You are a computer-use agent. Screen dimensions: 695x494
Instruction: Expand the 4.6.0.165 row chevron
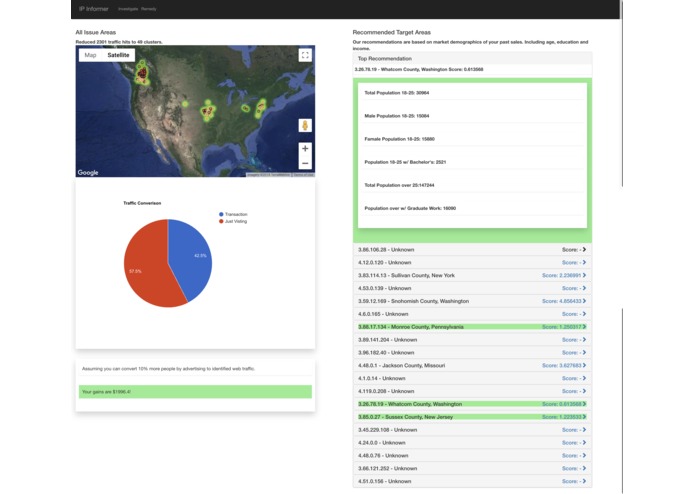[x=584, y=314]
